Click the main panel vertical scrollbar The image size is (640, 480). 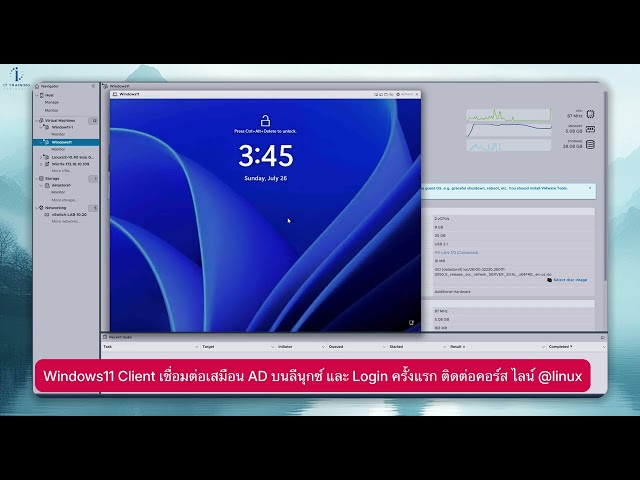pyautogui.click(x=604, y=186)
